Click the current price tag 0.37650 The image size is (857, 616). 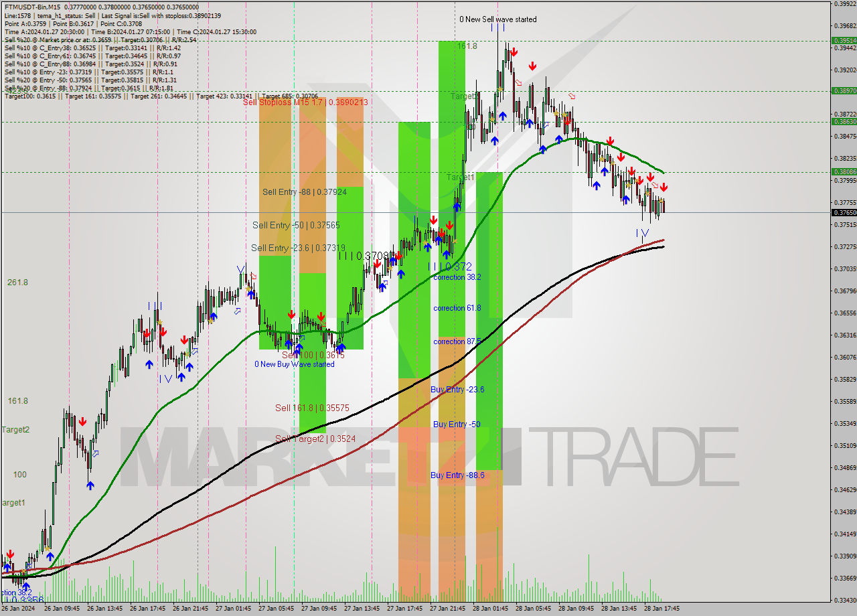click(844, 212)
